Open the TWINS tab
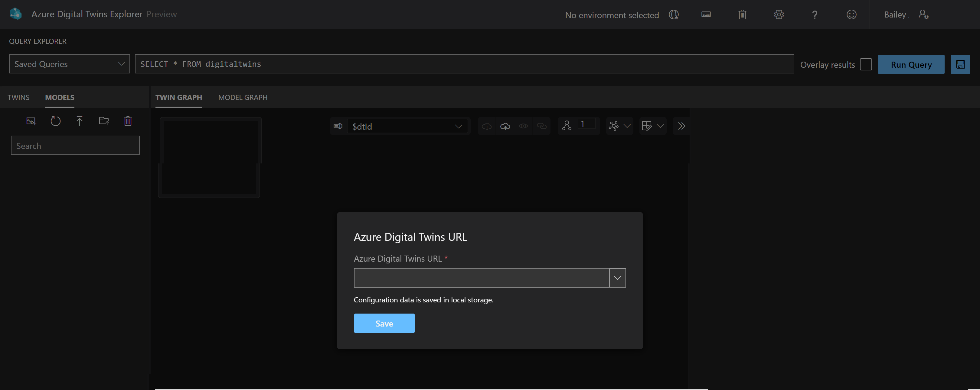Screen dimensions: 980x390 [x=18, y=97]
